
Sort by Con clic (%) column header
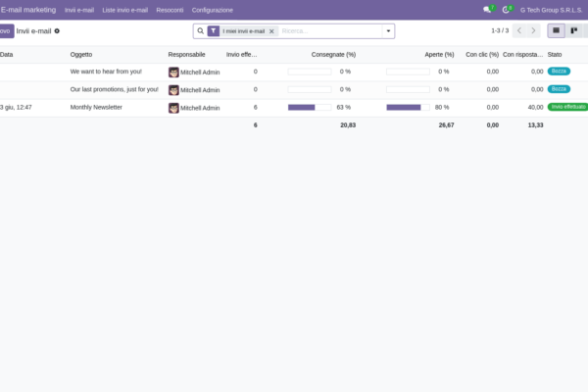pos(482,55)
